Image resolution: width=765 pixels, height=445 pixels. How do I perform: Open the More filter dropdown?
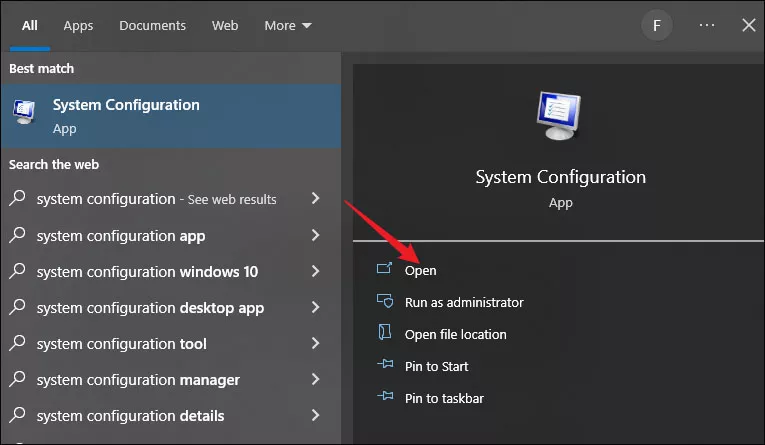(288, 25)
